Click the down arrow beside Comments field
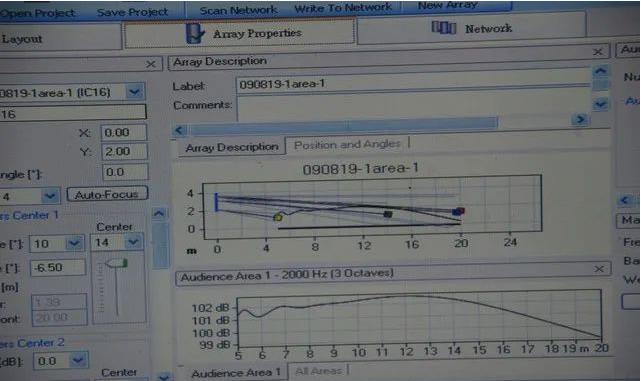 [x=600, y=105]
